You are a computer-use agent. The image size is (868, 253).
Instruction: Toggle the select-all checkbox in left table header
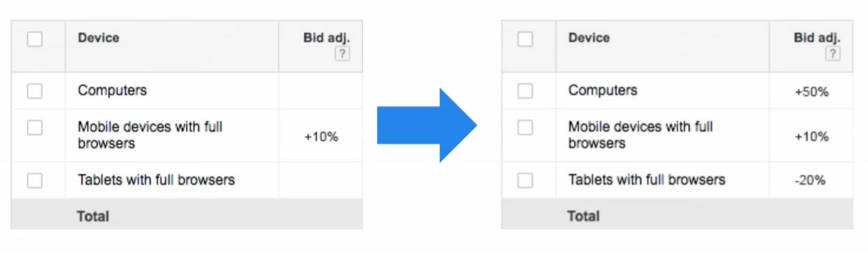click(x=35, y=40)
